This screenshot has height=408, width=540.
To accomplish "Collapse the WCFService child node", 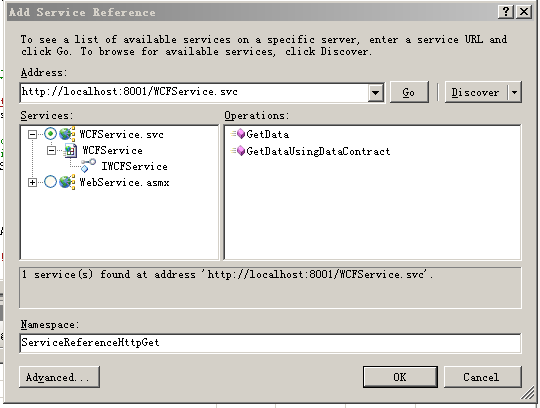I will [51, 150].
